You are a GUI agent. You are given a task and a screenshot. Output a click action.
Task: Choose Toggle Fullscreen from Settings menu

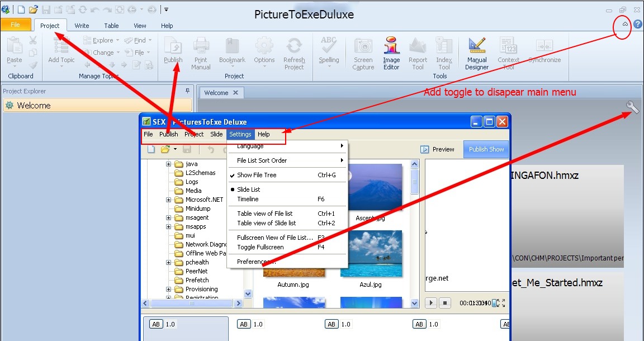pos(260,247)
